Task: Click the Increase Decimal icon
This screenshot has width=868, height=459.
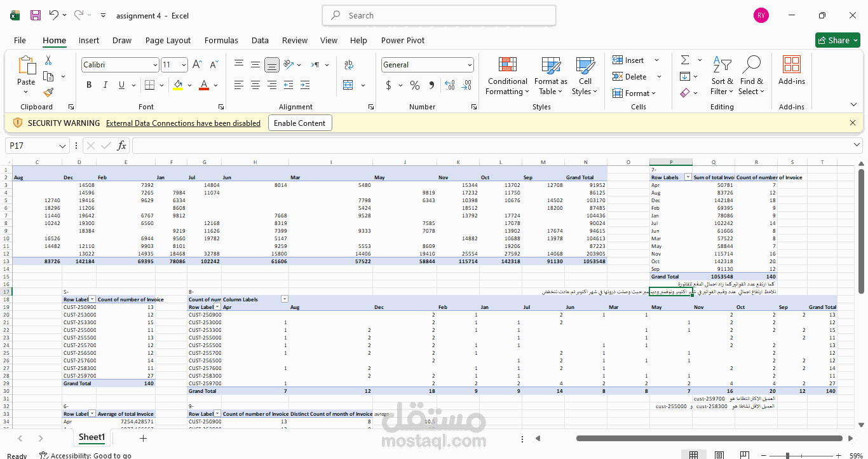Action: pos(449,85)
